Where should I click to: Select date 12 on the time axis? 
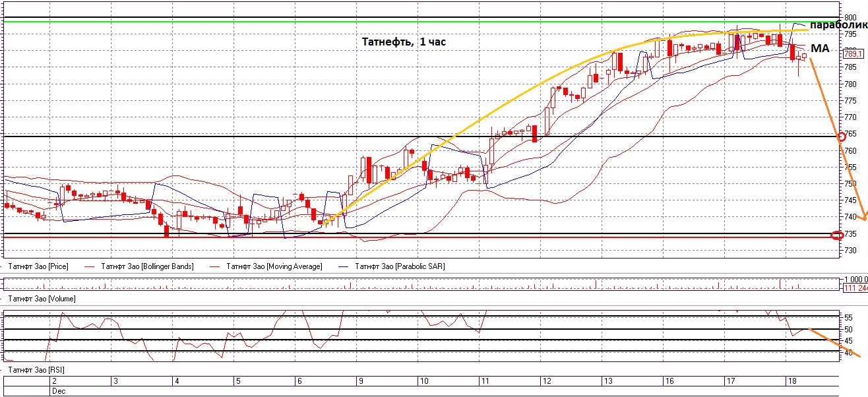[x=547, y=381]
